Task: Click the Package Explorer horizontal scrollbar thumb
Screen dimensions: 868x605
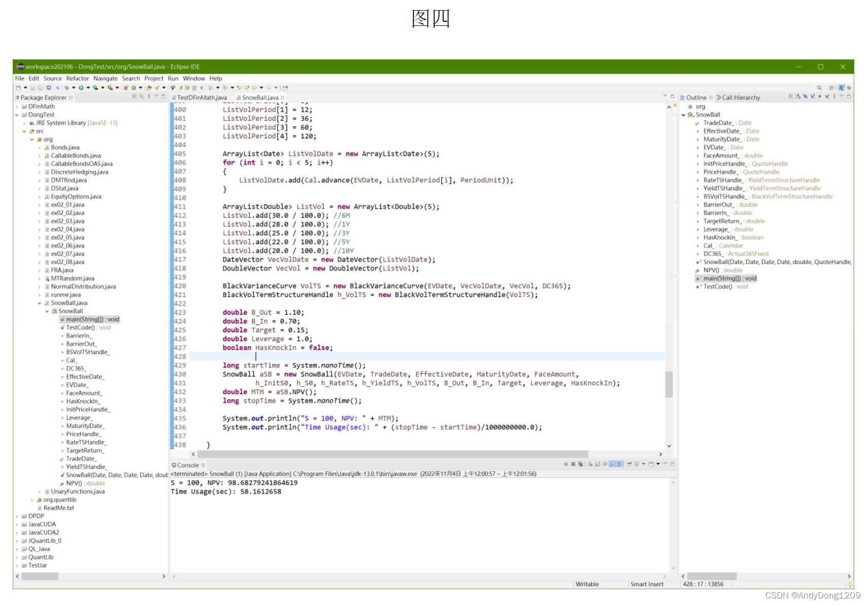Action: [x=40, y=576]
